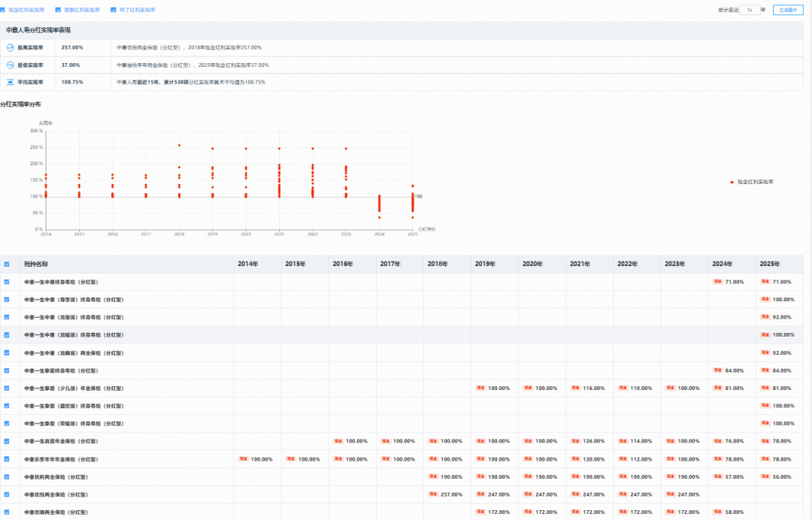Click the 险种名称 column header
The image size is (812, 520).
coord(36,264)
